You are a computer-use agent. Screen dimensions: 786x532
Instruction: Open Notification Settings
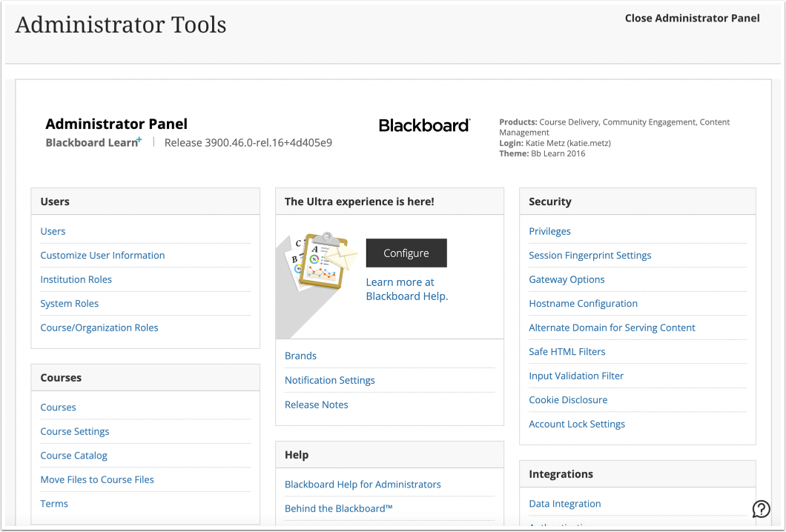coord(330,380)
